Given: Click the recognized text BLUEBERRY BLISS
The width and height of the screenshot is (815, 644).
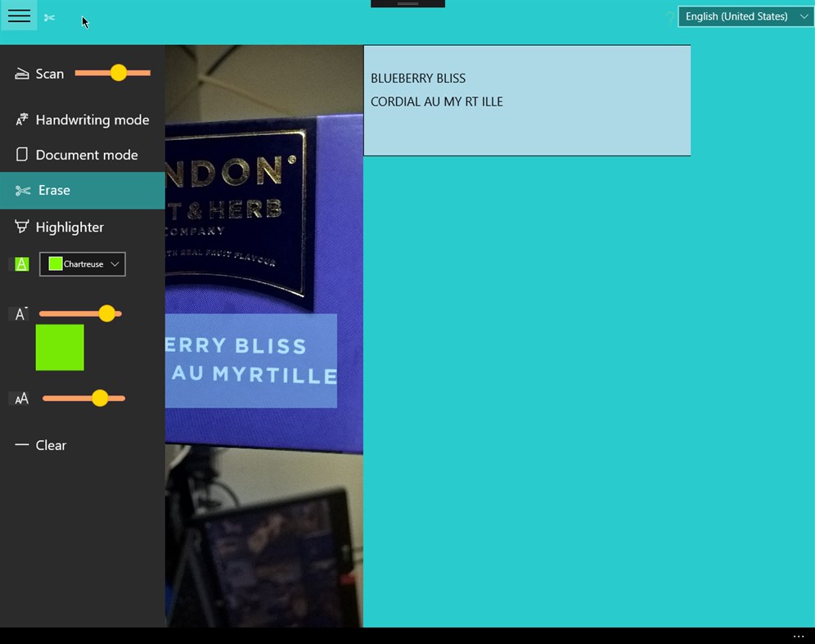Looking at the screenshot, I should [418, 78].
